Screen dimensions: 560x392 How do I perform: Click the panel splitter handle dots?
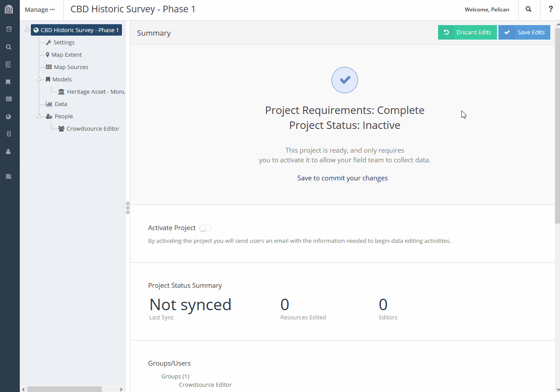tap(128, 208)
